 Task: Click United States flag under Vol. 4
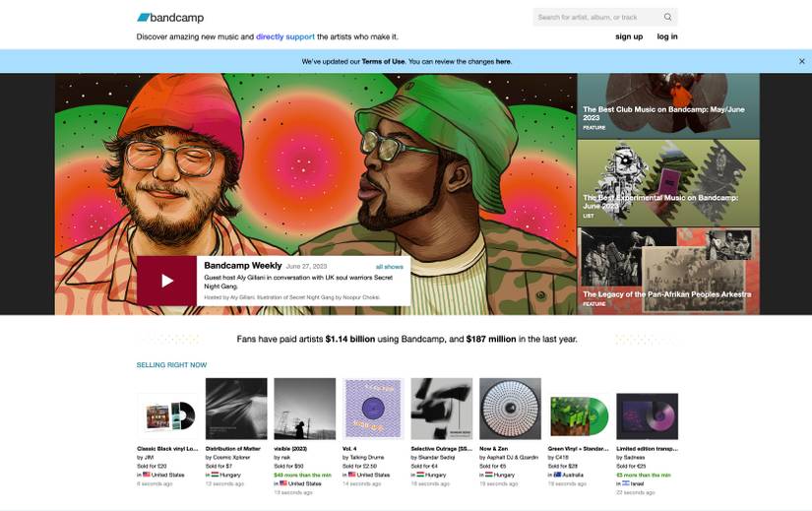click(x=351, y=475)
